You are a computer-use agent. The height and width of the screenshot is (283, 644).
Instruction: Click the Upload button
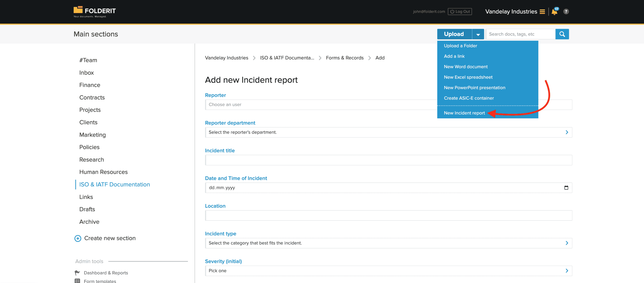coord(454,34)
